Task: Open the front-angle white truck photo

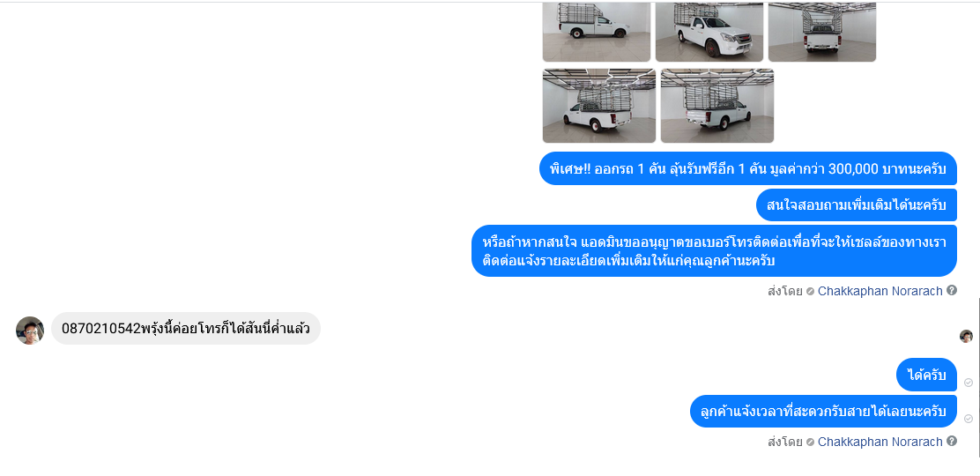Action: coord(709,31)
